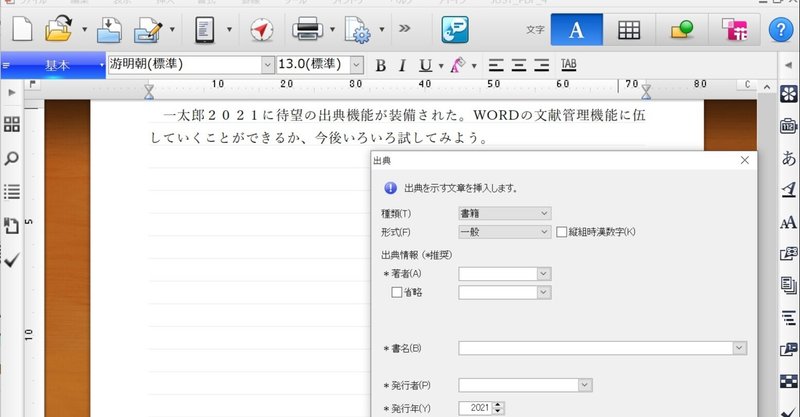This screenshot has height=417, width=800.
Task: Click the save-as pencil folder icon
Action: pos(148,30)
